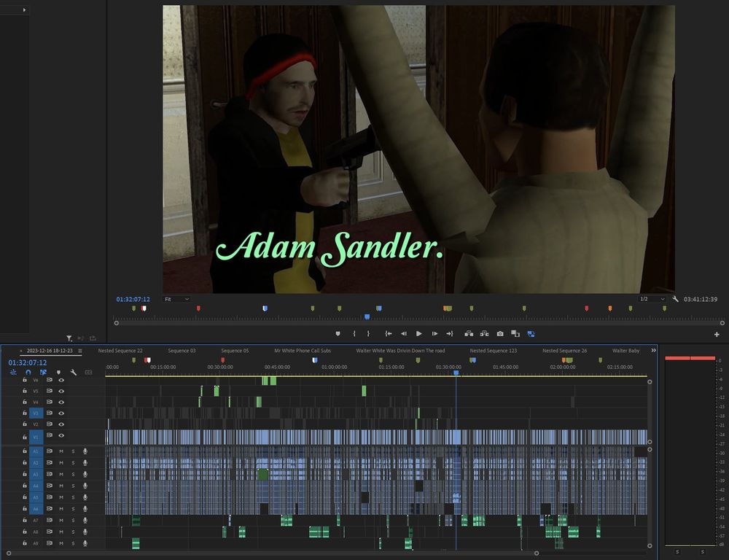Click the Lift icon in monitor controls
The width and height of the screenshot is (729, 560).
click(469, 333)
